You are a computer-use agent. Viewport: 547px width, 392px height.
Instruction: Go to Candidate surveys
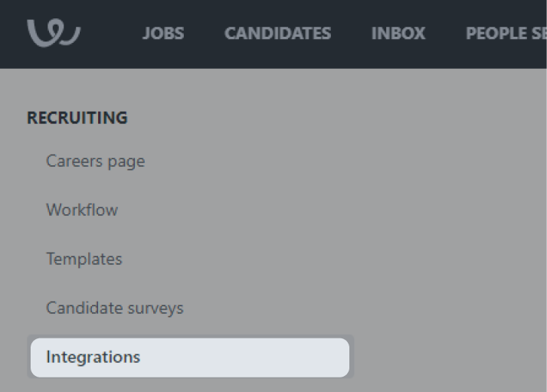(x=115, y=308)
